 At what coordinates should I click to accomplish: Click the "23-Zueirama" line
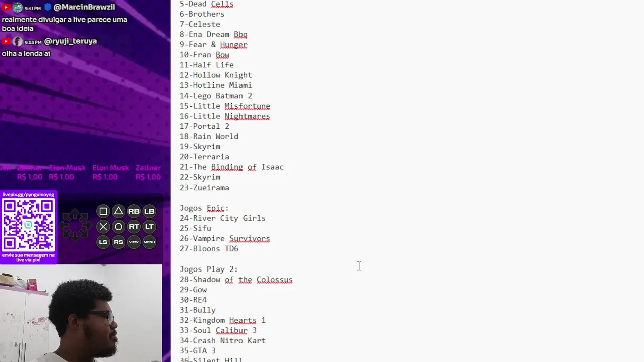point(204,188)
